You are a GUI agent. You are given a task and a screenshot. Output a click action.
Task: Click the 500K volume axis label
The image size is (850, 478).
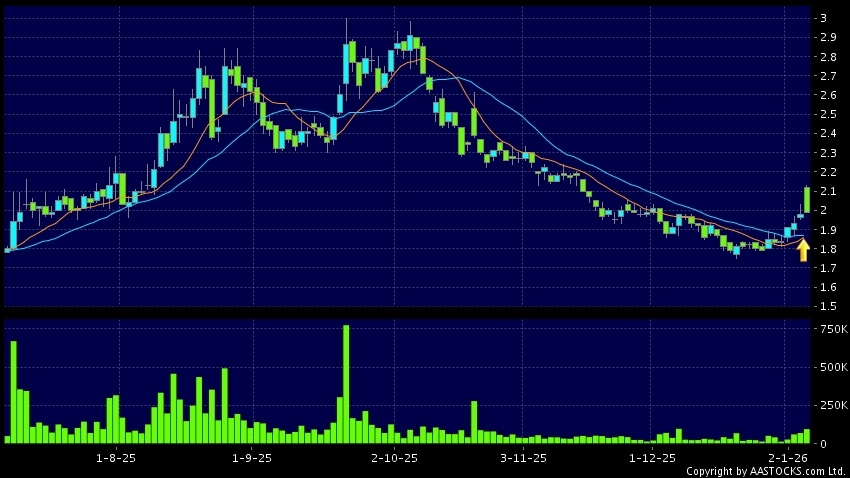(x=832, y=367)
